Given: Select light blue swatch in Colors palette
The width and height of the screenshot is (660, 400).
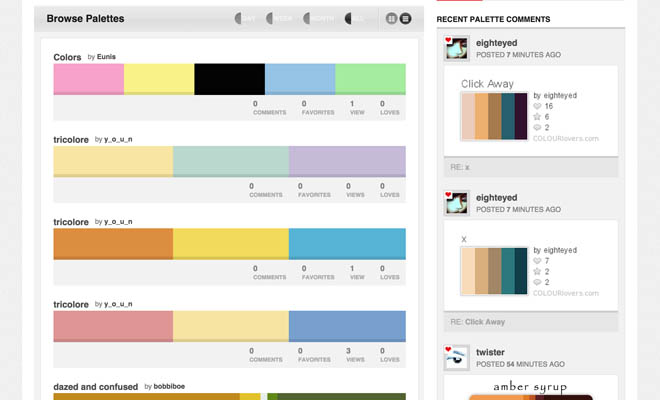Looking at the screenshot, I should coord(300,79).
